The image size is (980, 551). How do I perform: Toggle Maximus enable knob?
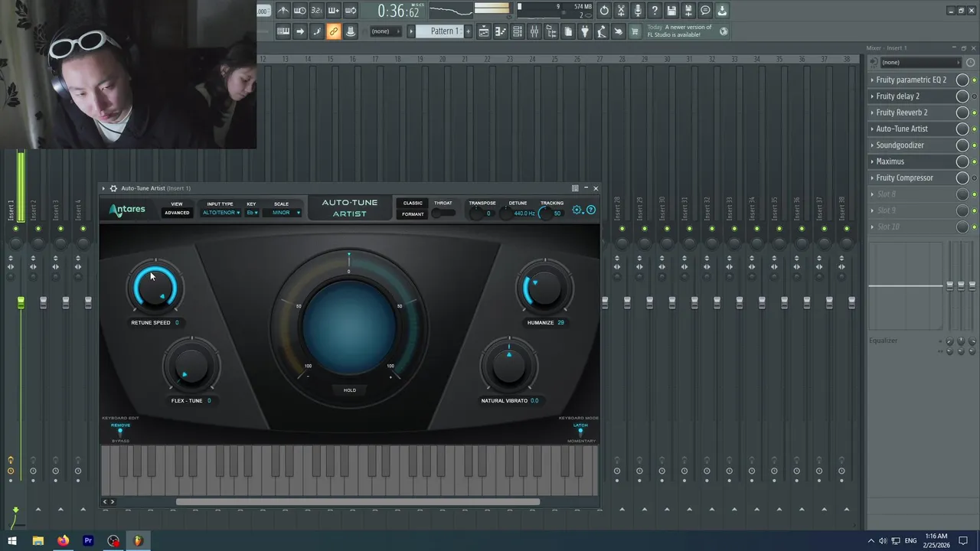(x=962, y=161)
